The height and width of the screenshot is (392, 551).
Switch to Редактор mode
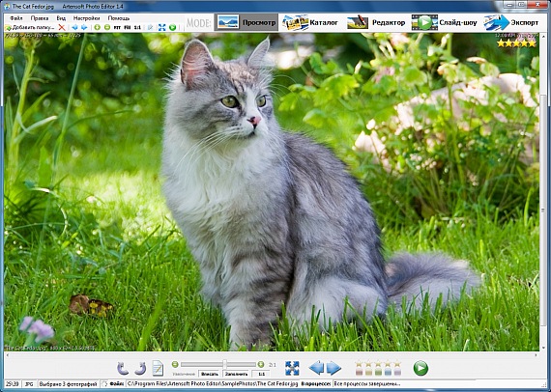[376, 22]
